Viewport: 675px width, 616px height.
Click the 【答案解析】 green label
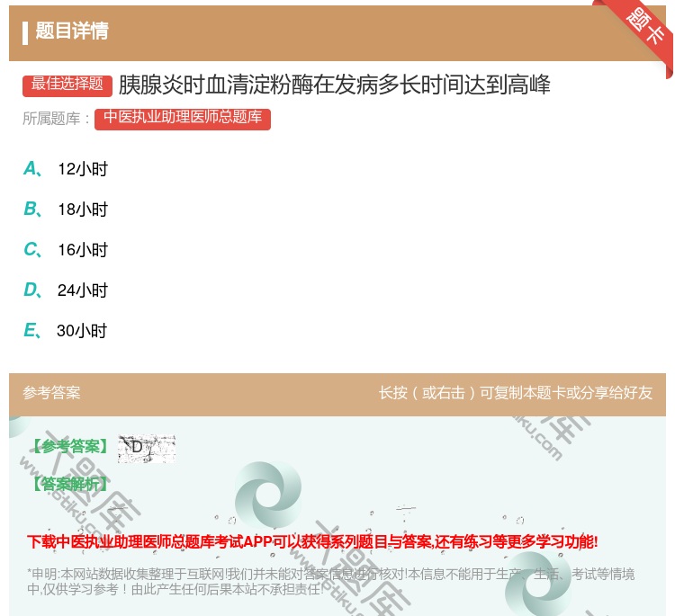[x=70, y=484]
